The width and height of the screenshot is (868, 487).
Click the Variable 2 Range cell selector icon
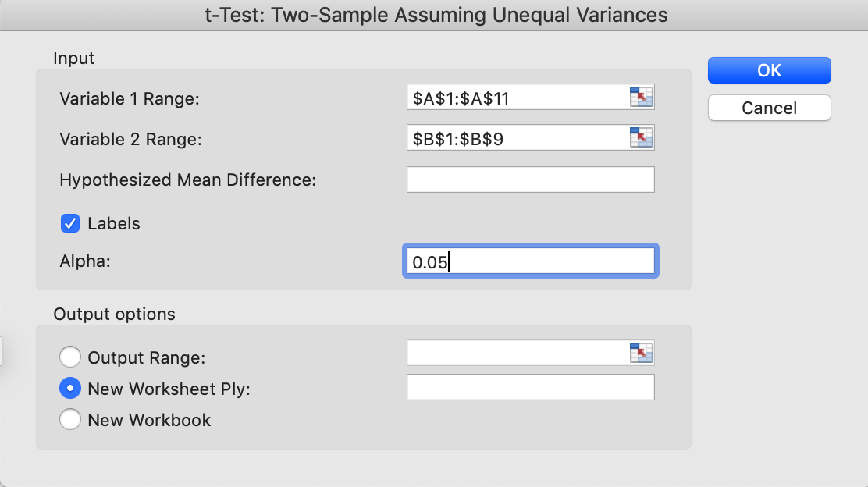point(641,138)
